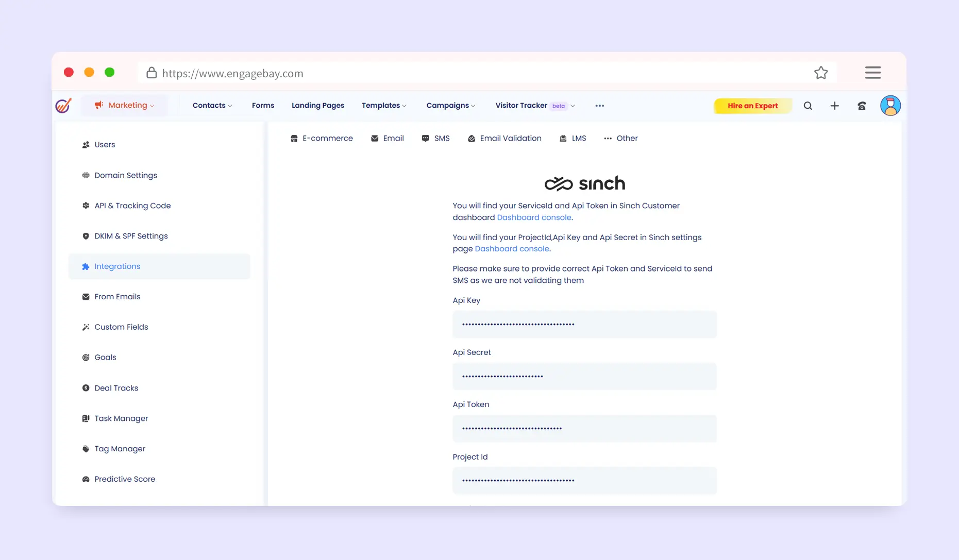959x560 pixels.
Task: Expand the Marketing module dropdown
Action: point(125,105)
